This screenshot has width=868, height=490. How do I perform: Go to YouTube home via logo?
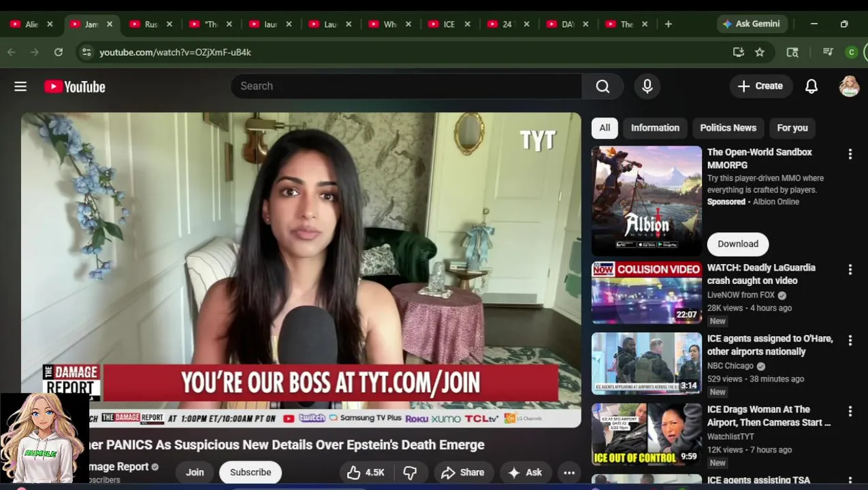coord(75,86)
